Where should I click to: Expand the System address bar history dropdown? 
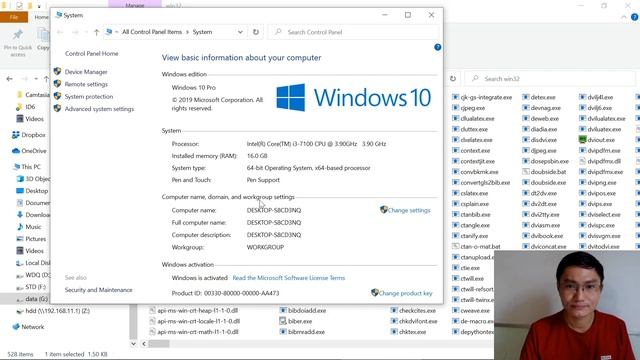pos(240,32)
